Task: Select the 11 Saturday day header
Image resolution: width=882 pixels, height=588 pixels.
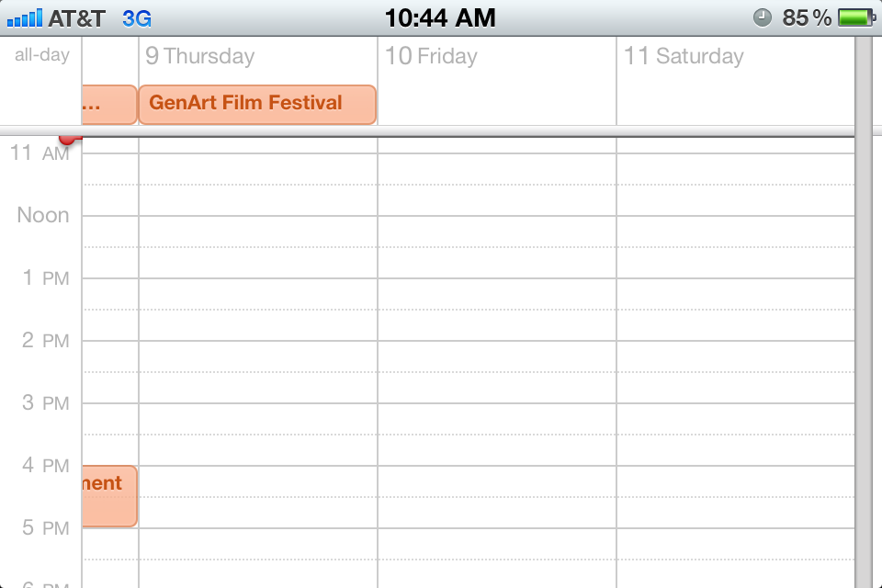Action: pyautogui.click(x=684, y=56)
